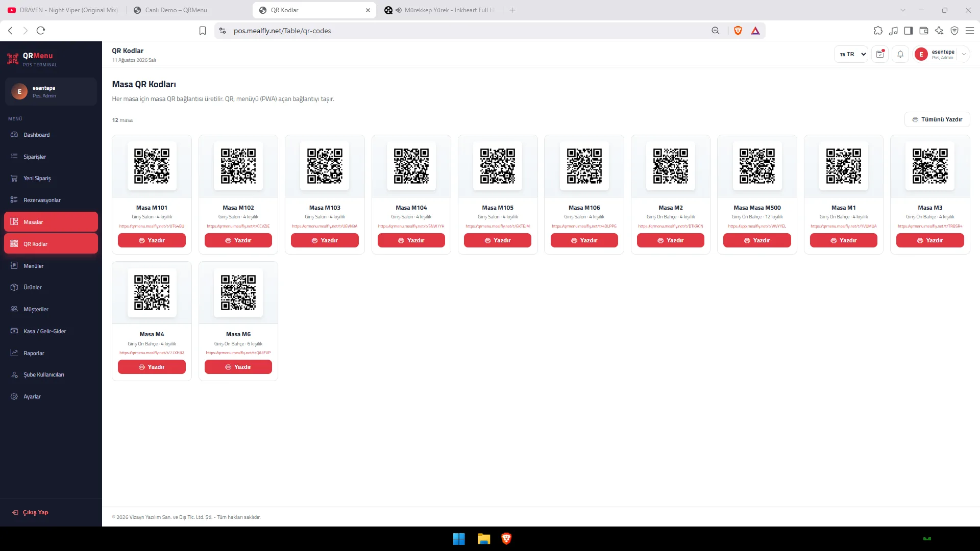The image size is (980, 551).
Task: Open the Masa M102 menu link
Action: click(238, 226)
